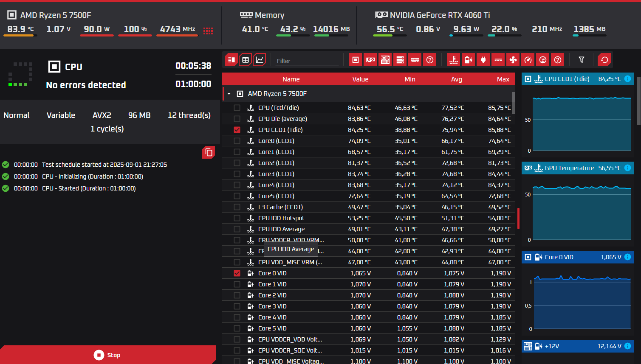Sort sensors by the Value column
The width and height of the screenshot is (641, 364).
coord(360,79)
